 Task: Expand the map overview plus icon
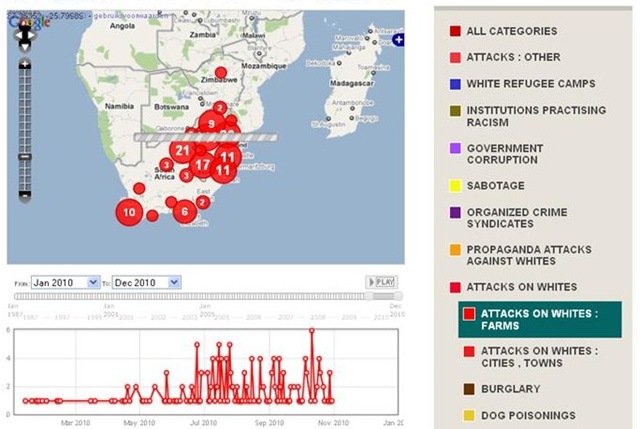tap(398, 40)
